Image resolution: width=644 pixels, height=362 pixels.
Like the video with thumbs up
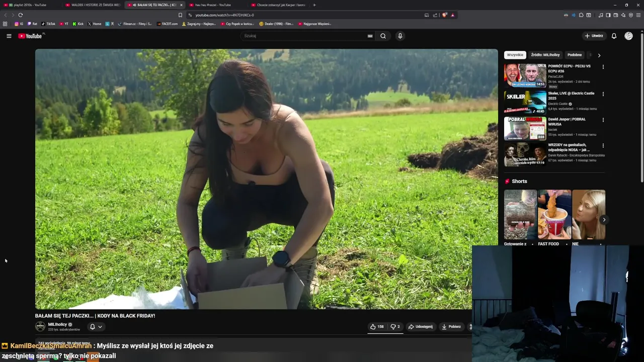coord(377,326)
